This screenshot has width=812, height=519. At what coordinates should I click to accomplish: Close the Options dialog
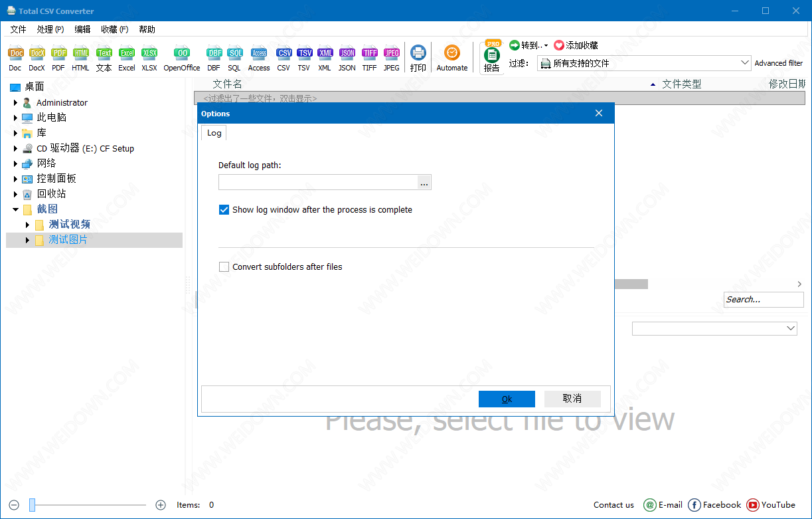click(x=599, y=113)
